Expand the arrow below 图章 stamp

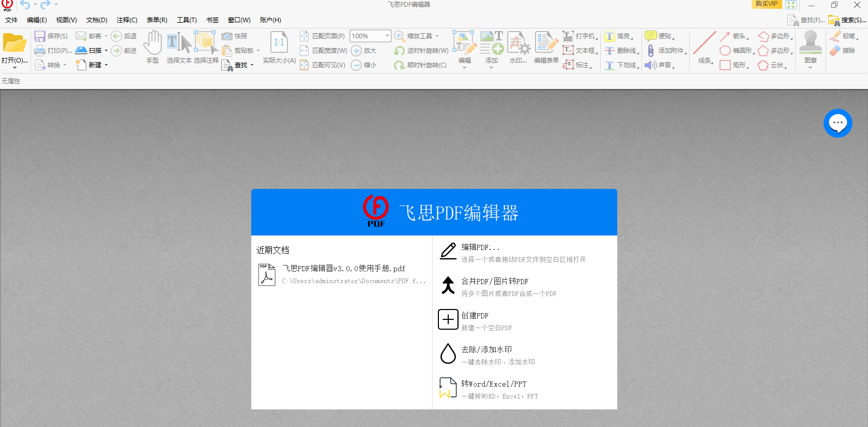tap(810, 68)
